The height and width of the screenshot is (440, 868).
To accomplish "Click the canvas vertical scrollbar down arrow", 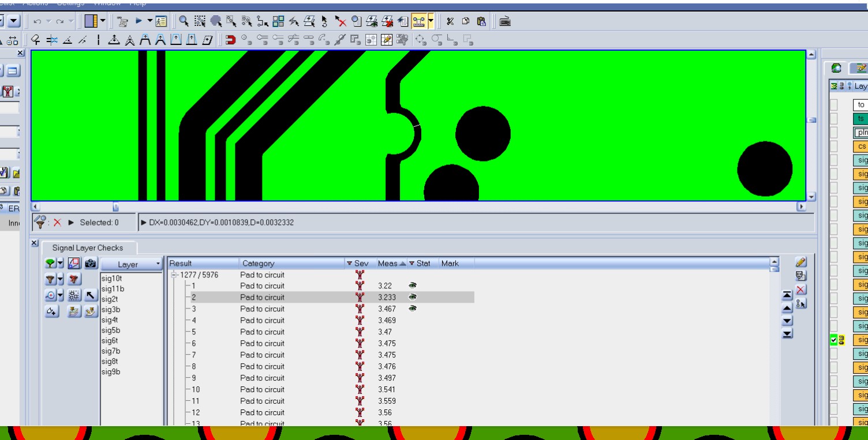I will pyautogui.click(x=811, y=197).
